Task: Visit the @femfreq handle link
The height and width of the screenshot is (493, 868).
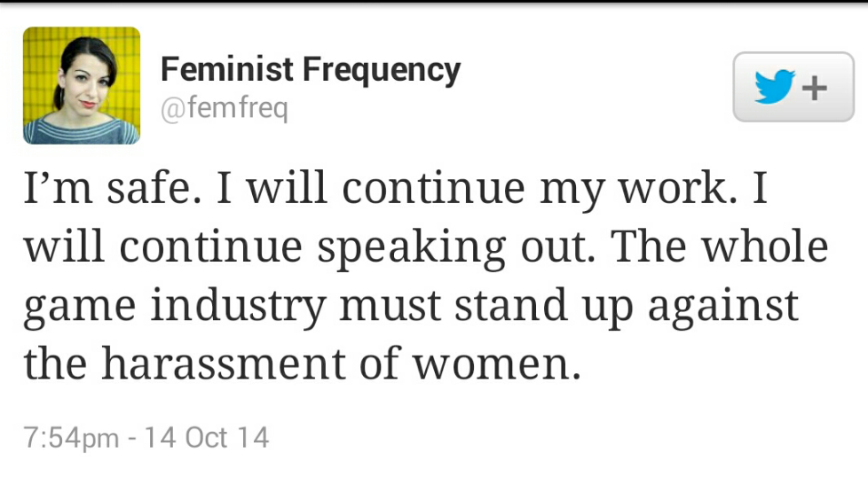Action: click(x=224, y=110)
